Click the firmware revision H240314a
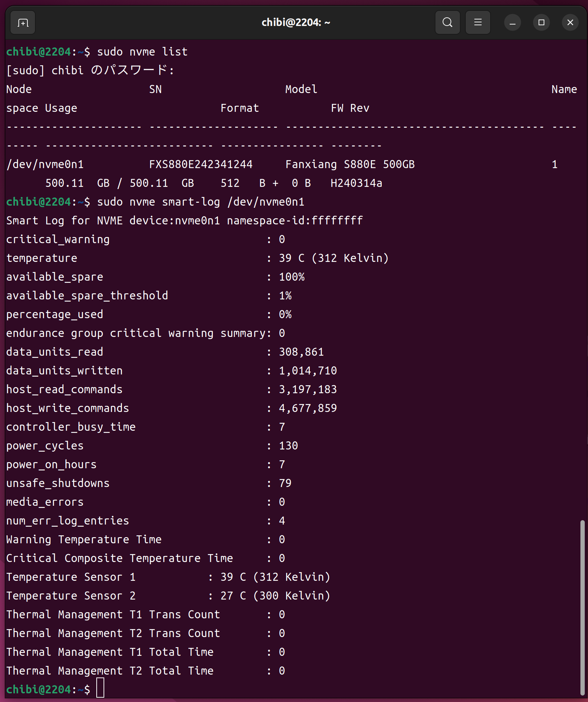 pos(356,183)
